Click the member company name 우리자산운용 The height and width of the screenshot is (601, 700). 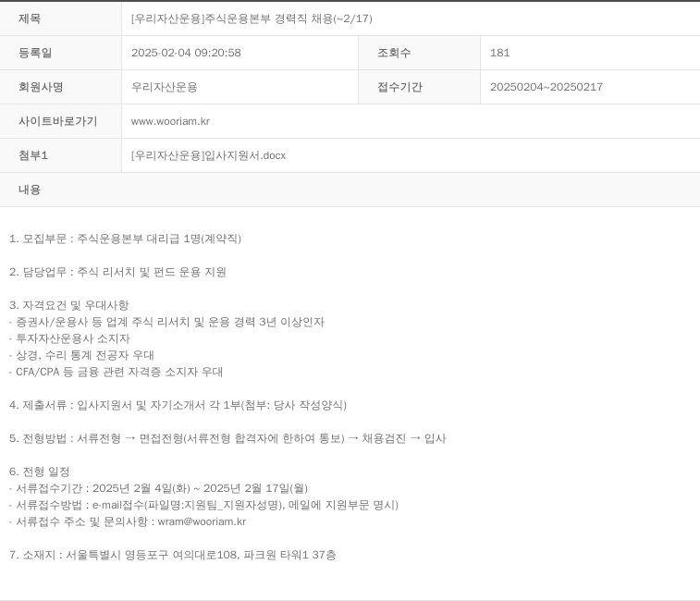pyautogui.click(x=164, y=87)
